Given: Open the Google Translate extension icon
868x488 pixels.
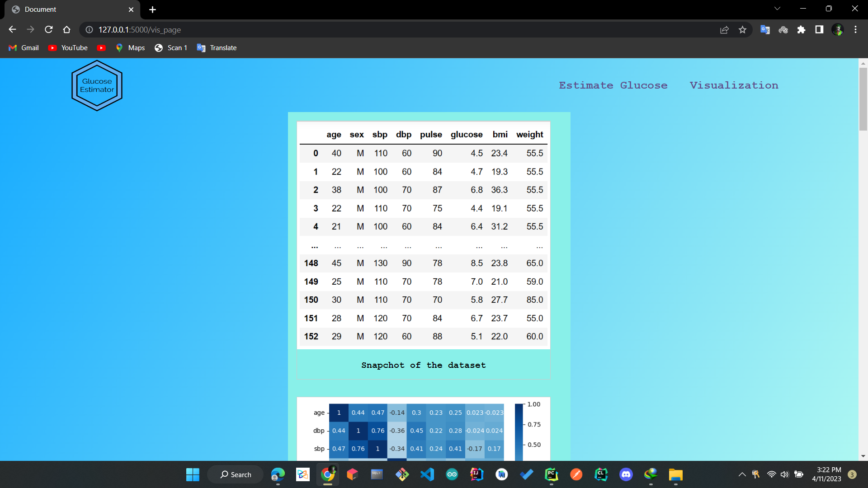Looking at the screenshot, I should (765, 29).
